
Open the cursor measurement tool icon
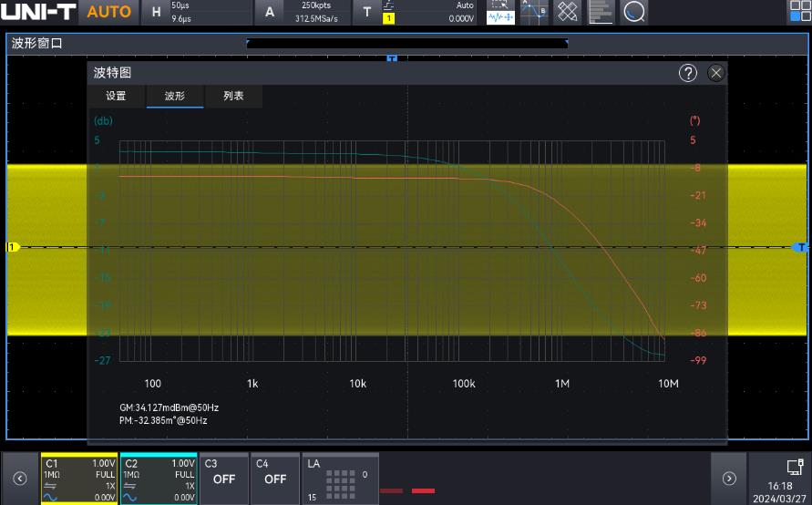(x=534, y=12)
